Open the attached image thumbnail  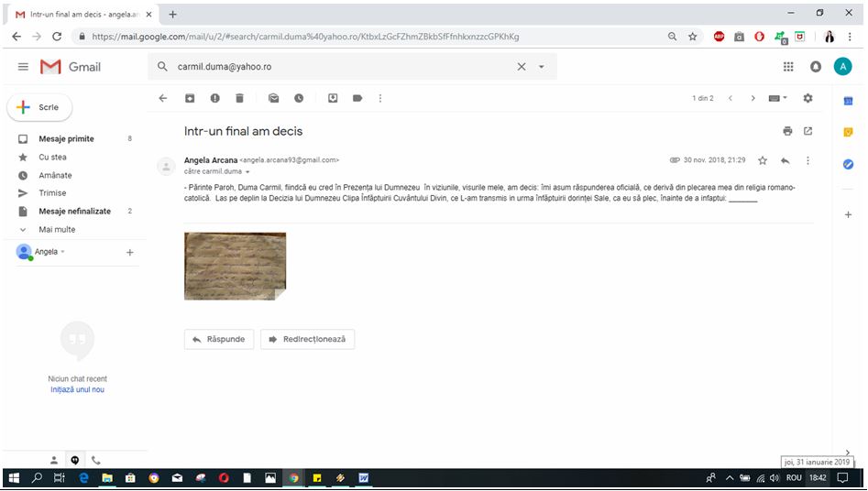235,266
